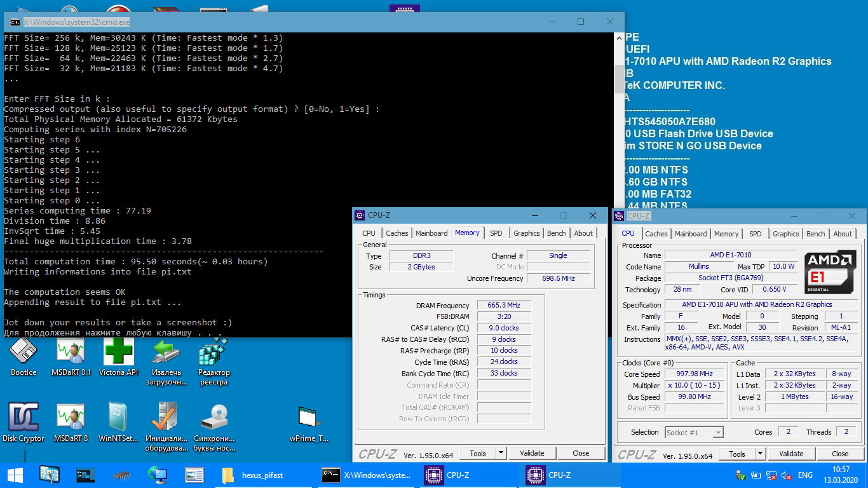Click the Max TDP value 10.0 W
The width and height of the screenshot is (868, 488).
click(x=783, y=266)
